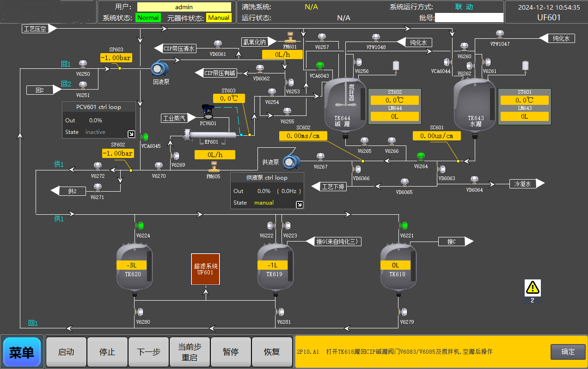Click valve V6260 icon
Viewport: 588px width, 369px height.
pyautogui.click(x=464, y=48)
